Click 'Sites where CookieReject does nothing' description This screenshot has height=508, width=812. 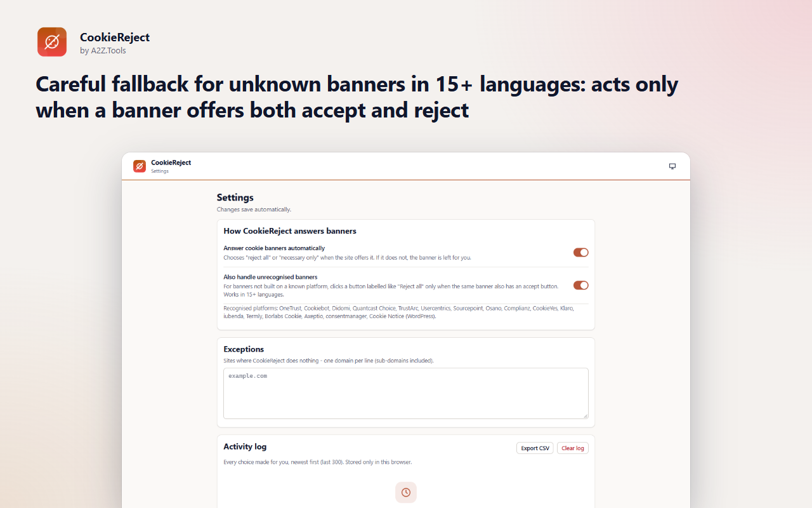[329, 361]
